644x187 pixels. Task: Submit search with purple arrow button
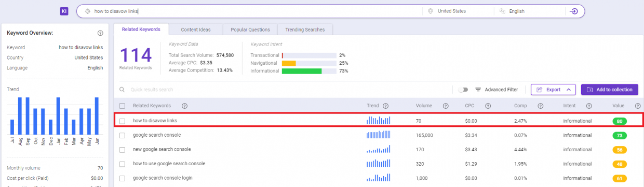tap(573, 11)
